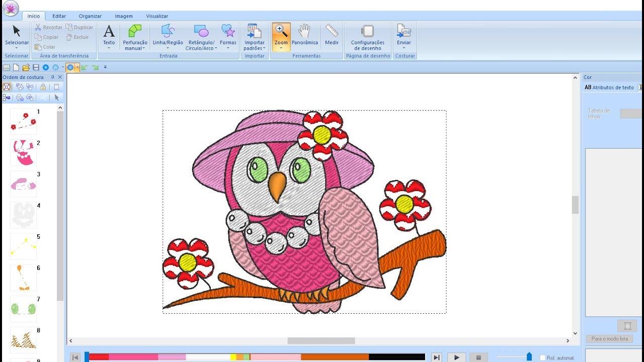
Task: Adjust the simulator speed slider handle
Action: click(529, 356)
